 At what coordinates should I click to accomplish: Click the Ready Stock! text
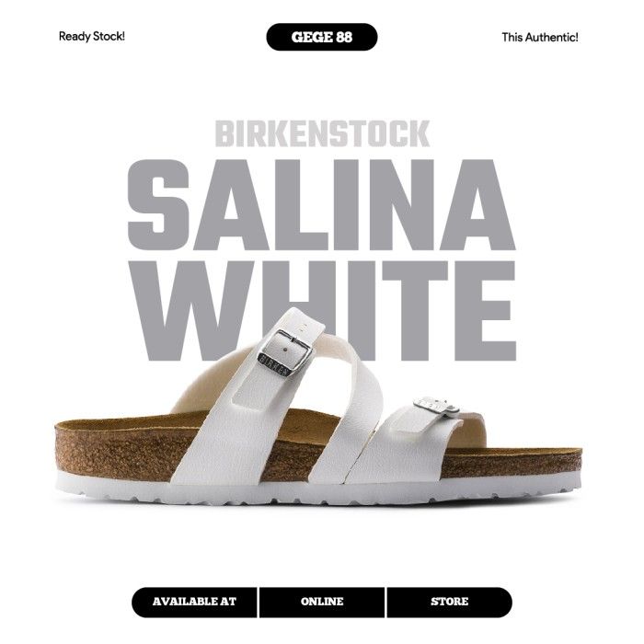click(92, 37)
